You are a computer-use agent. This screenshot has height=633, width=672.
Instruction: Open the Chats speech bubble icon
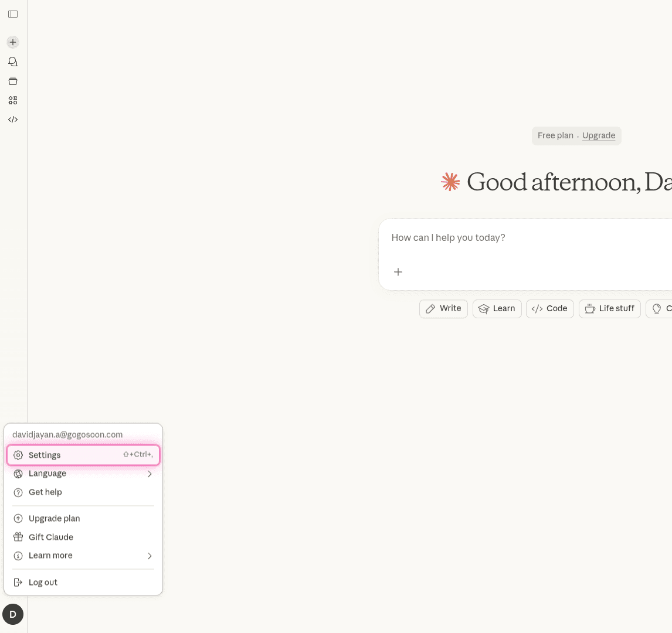[x=13, y=62]
